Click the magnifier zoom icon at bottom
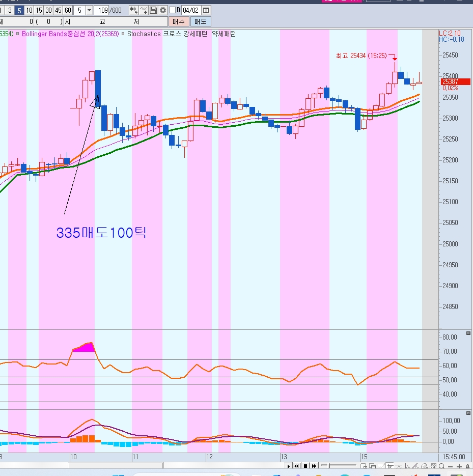Screen dimensions: 473x476 tap(441, 466)
